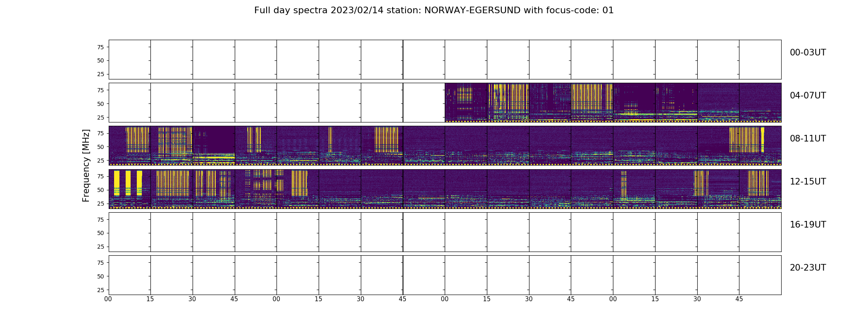Click the '00-03UT' row label
The width and height of the screenshot is (868, 331).
coord(808,53)
